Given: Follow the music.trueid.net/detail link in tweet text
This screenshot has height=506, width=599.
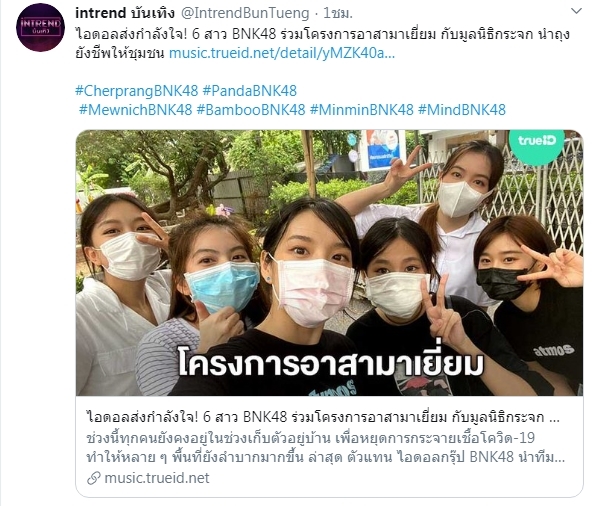Looking at the screenshot, I should pos(282,53).
